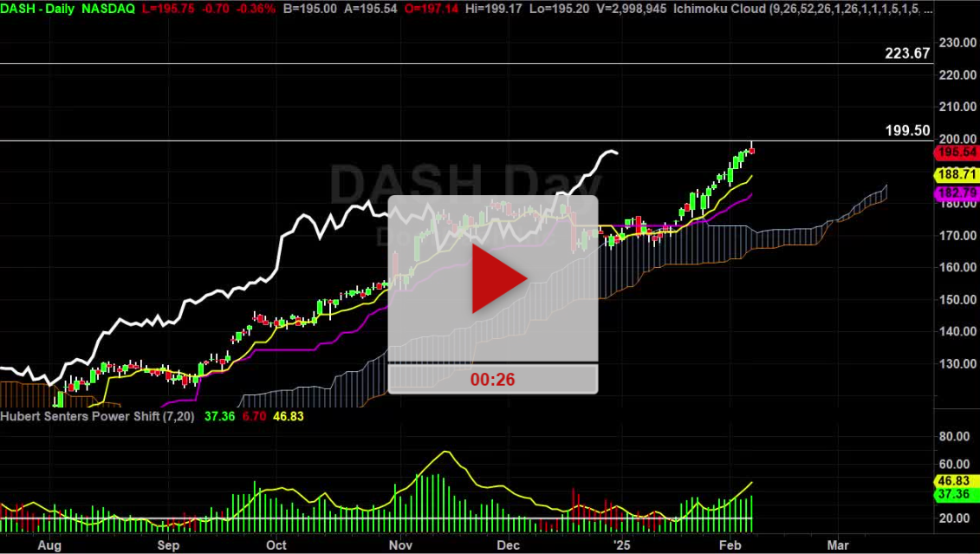Select the yellow 188.71 moving average label

coord(957,173)
